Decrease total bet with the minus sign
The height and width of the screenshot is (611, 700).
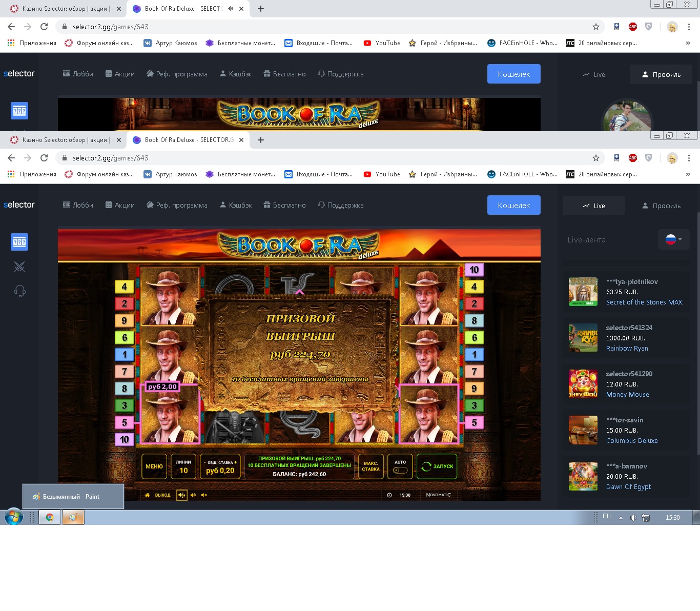(x=204, y=462)
